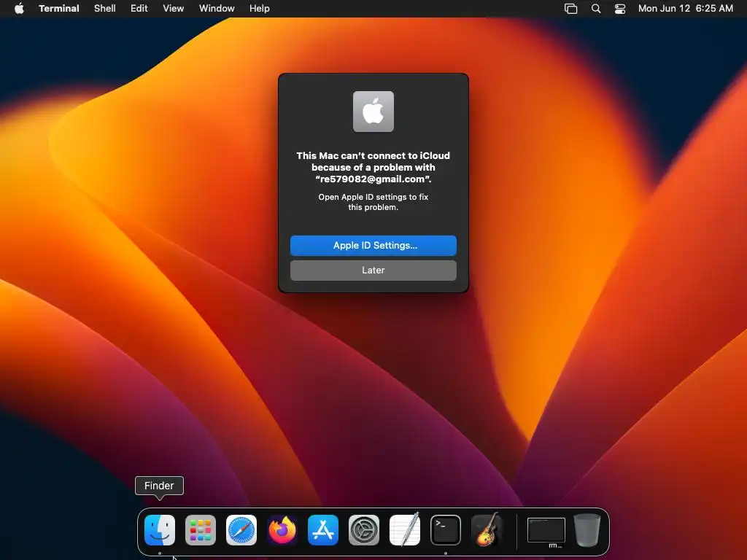
Task: Open Spotlight search in menu bar
Action: (x=595, y=9)
